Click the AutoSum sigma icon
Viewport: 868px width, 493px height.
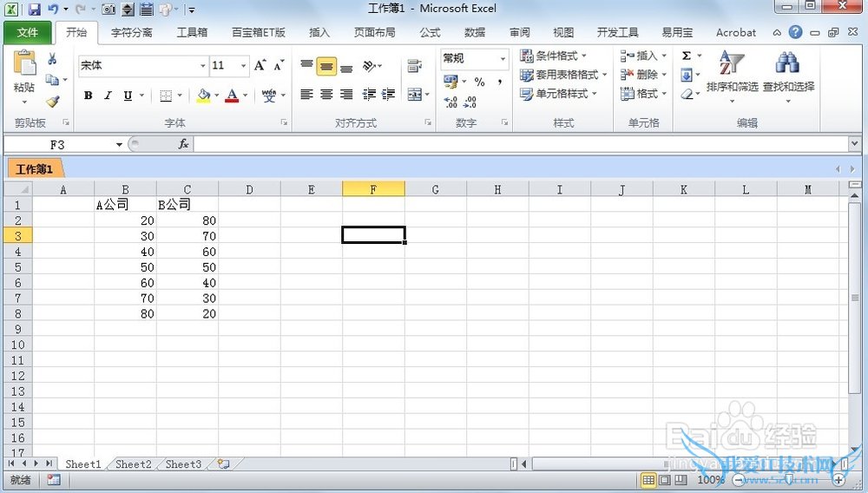point(687,56)
